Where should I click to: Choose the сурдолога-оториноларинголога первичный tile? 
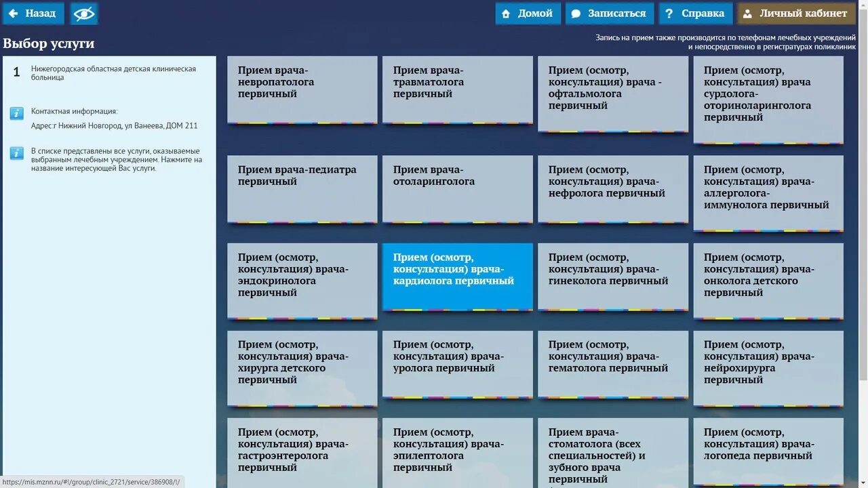[768, 100]
